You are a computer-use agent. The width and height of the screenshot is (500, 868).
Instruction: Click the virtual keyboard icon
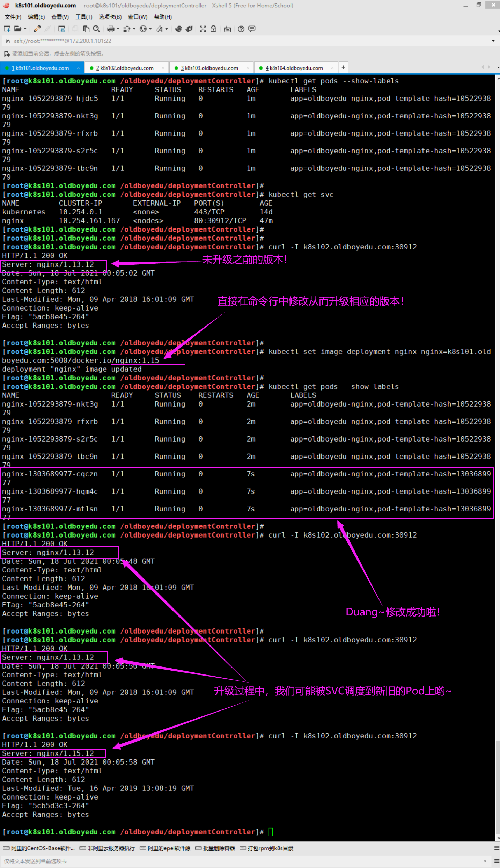point(227,29)
